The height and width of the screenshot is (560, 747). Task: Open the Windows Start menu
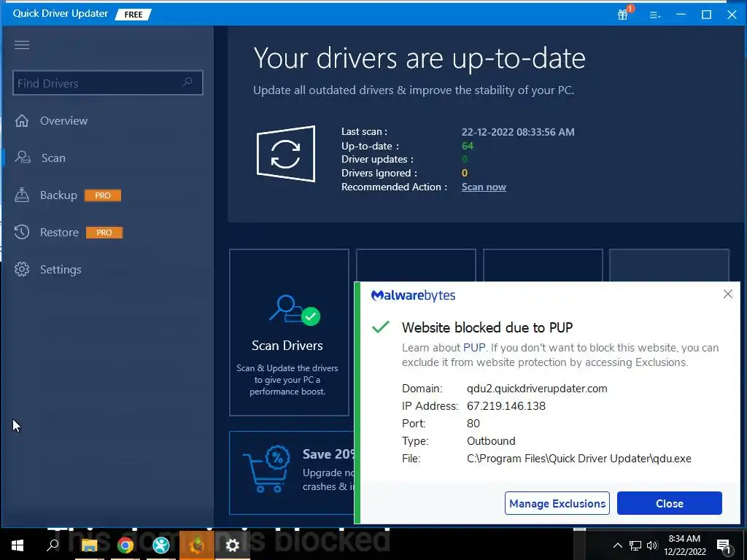(x=18, y=545)
